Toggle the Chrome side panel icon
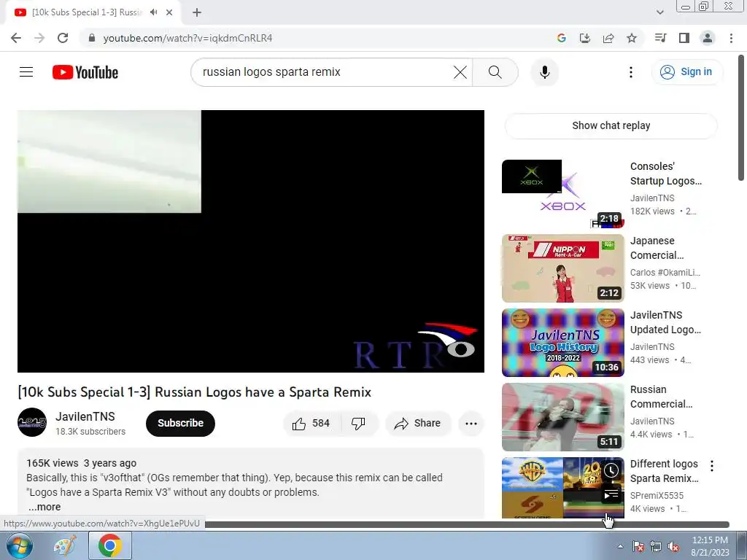Viewport: 747px width, 560px height. pos(684,38)
